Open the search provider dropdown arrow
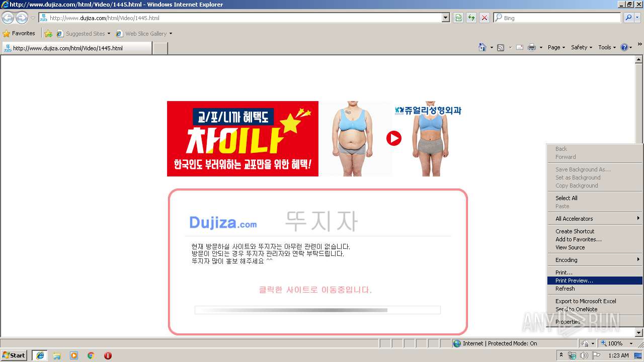The width and height of the screenshot is (644, 362). tap(638, 18)
